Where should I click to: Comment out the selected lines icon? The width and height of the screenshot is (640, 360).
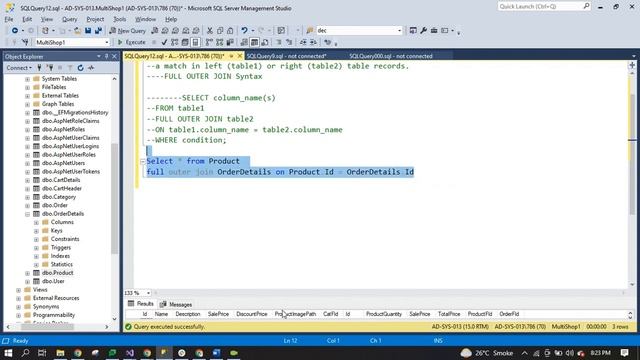pyautogui.click(x=279, y=42)
